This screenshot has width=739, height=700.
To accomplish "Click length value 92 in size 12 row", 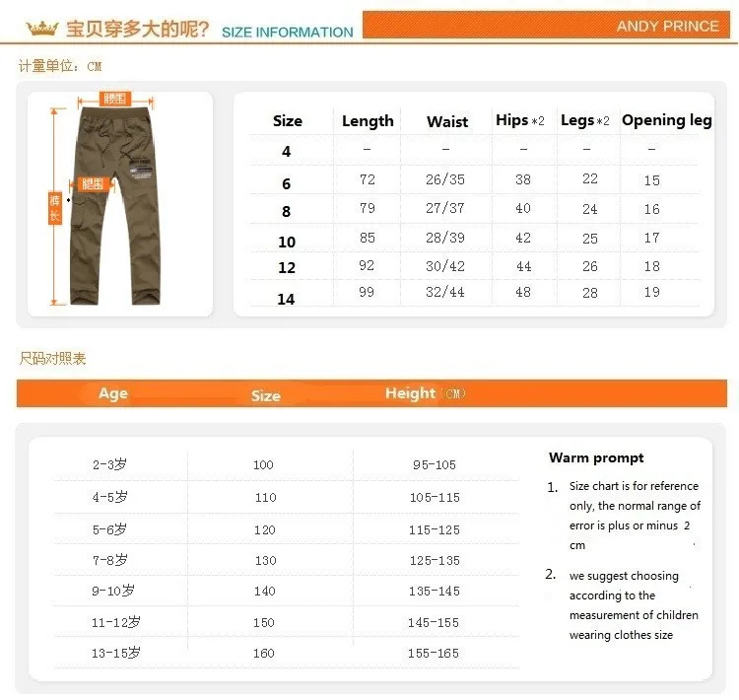I will (367, 265).
